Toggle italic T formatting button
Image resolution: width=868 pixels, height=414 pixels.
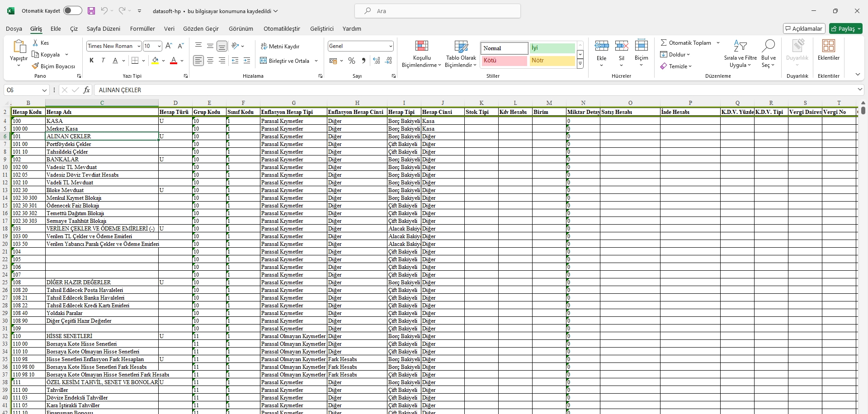pos(103,61)
